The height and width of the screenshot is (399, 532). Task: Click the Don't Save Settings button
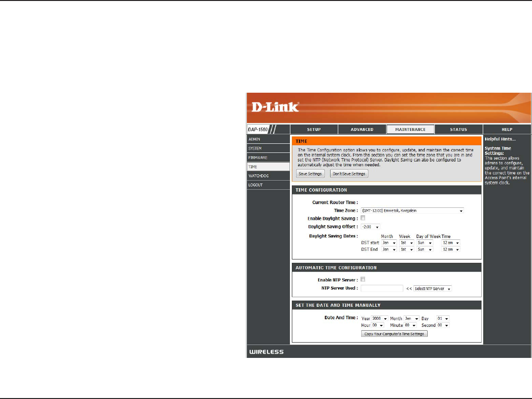tap(349, 173)
